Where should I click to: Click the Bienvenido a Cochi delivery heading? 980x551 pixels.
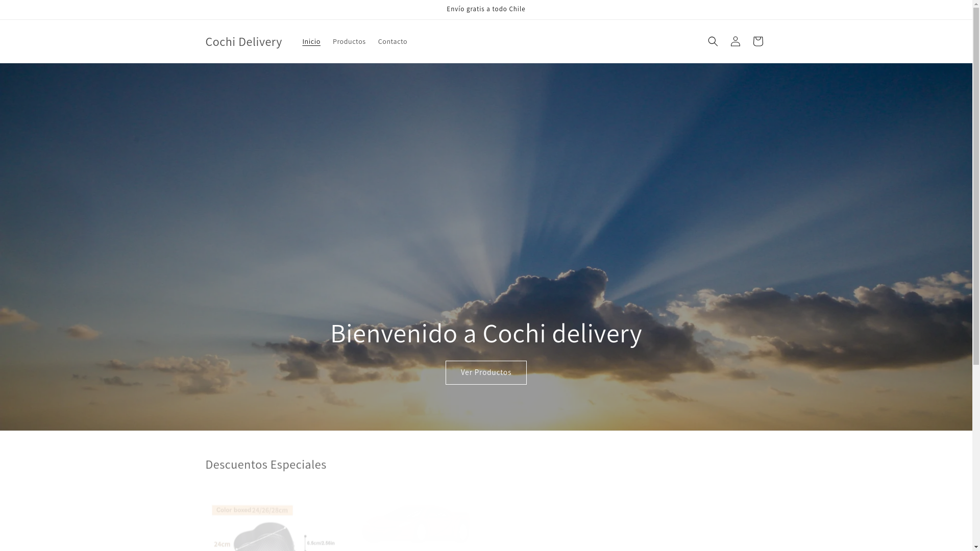point(485,333)
